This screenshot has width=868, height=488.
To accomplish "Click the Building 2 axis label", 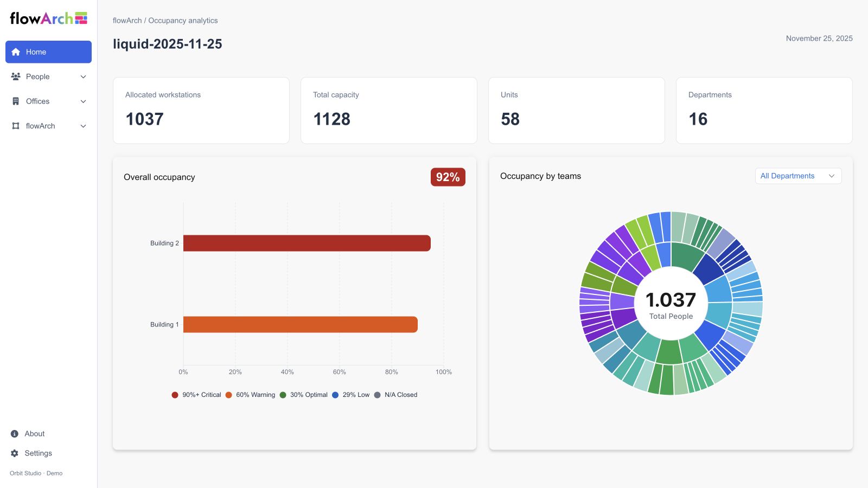I will (x=164, y=243).
